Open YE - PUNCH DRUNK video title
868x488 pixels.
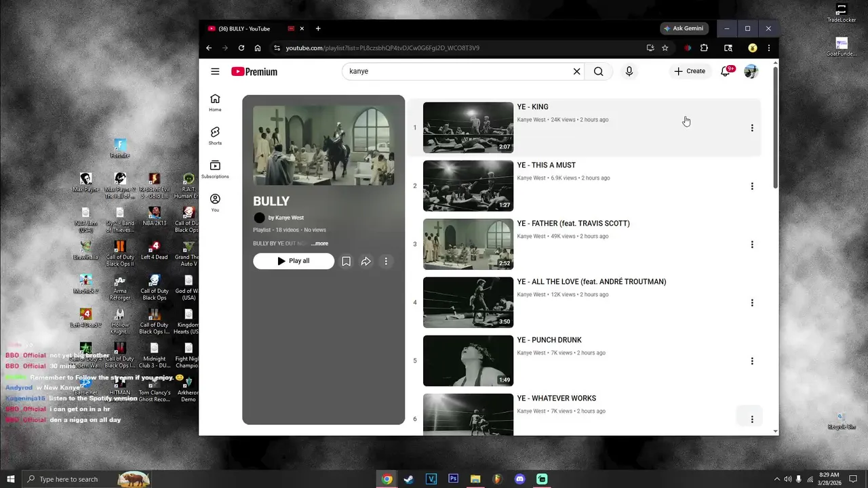coord(549,340)
